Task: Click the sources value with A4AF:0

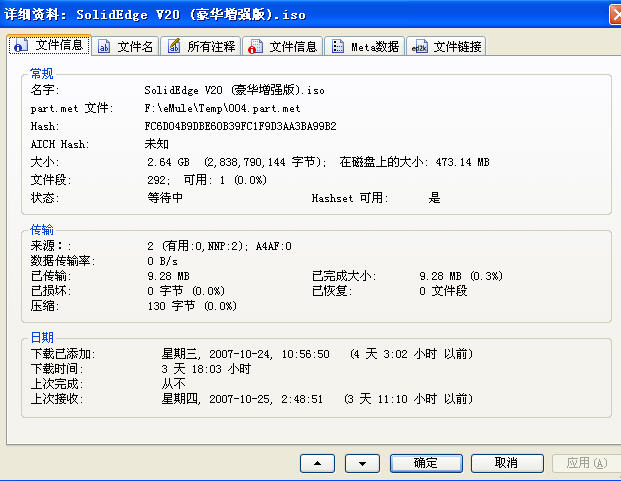Action: tap(219, 246)
